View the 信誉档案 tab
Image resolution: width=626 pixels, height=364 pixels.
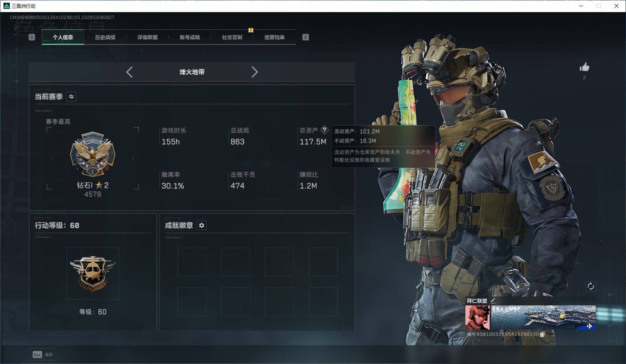coord(274,37)
